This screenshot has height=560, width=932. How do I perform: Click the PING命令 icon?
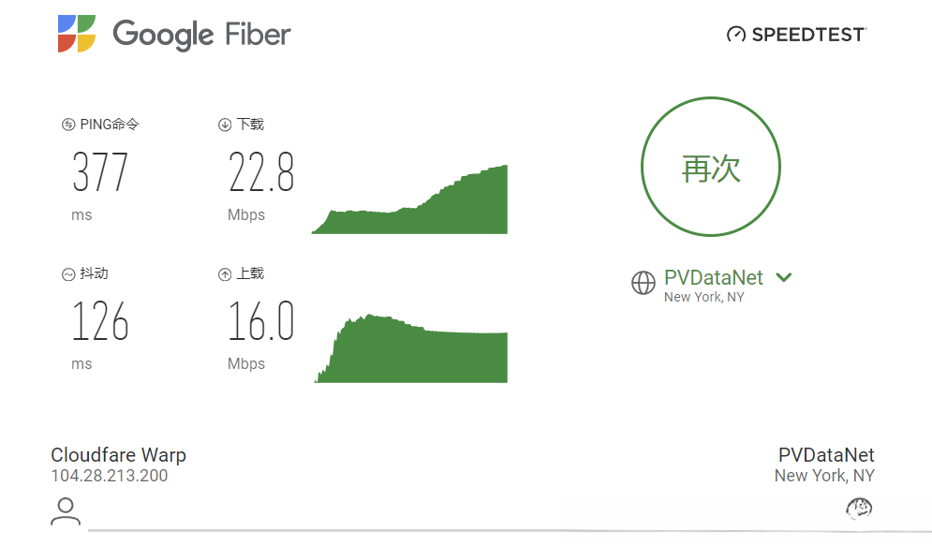[68, 125]
